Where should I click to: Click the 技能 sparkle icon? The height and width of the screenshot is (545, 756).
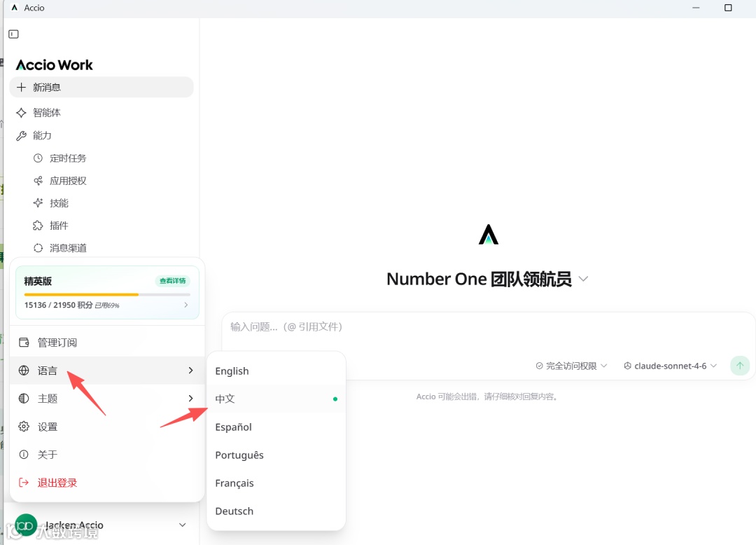point(38,203)
